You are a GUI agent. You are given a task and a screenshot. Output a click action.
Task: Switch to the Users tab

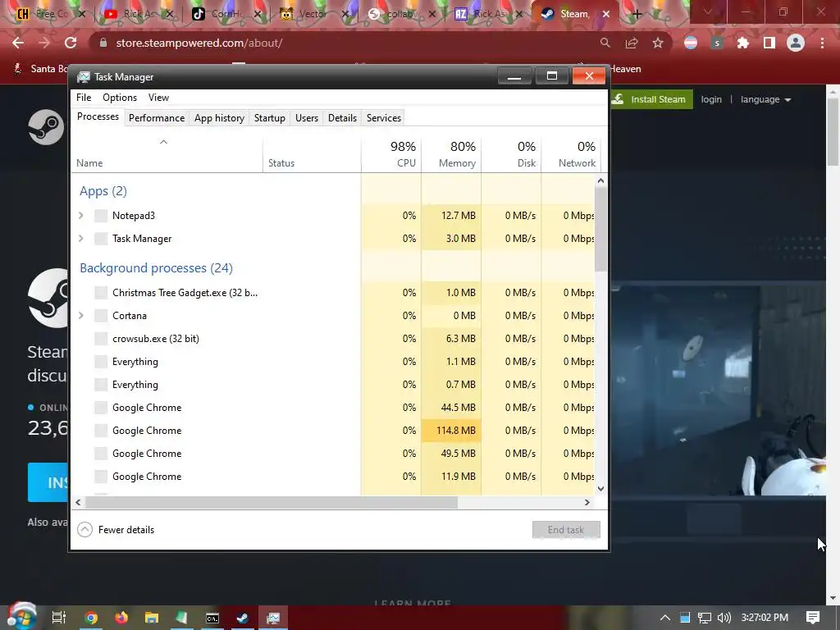[307, 118]
